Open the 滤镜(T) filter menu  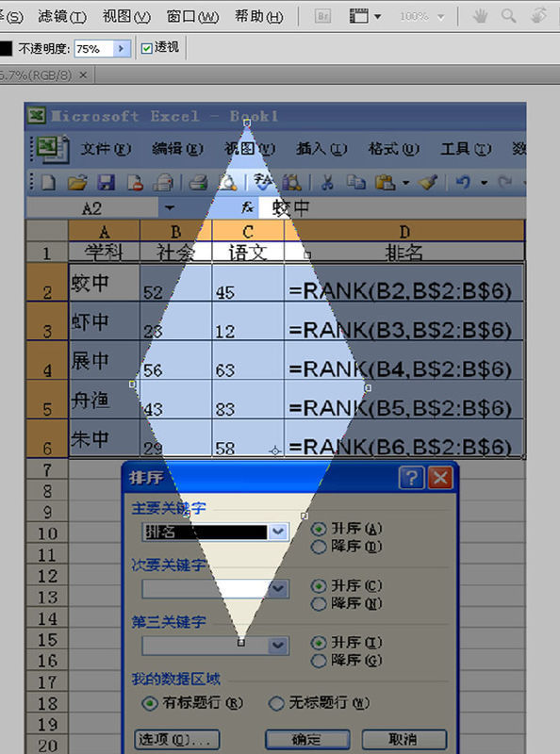62,17
